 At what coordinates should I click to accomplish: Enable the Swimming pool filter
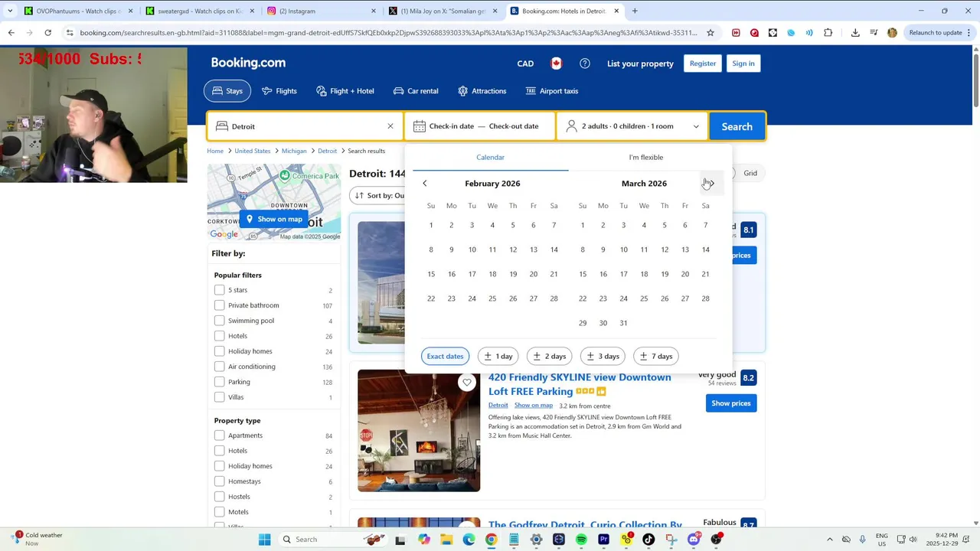pos(220,321)
